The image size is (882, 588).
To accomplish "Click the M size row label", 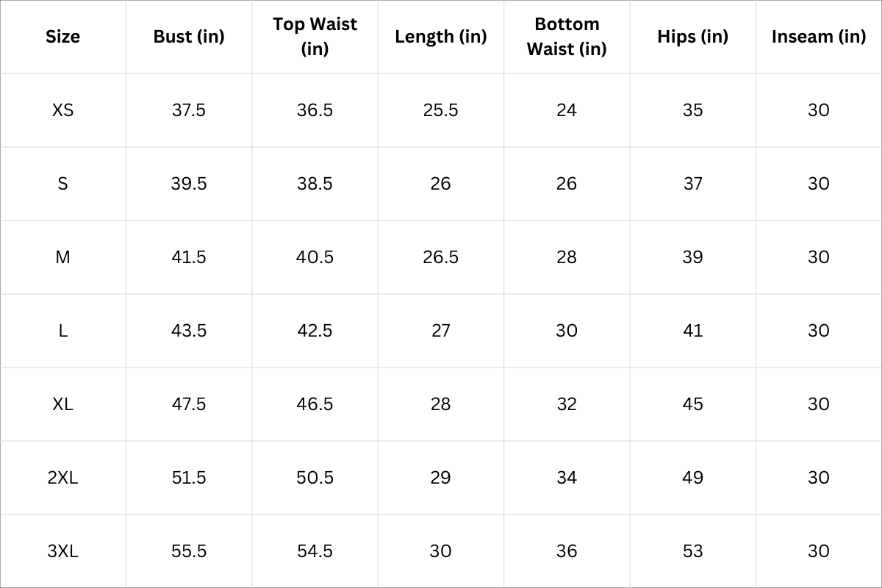I will pos(62,257).
